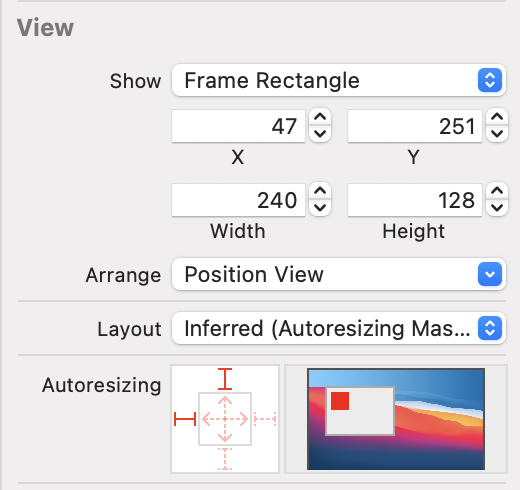Viewport: 520px width, 490px height.
Task: Toggle the left margin autoresizing strut
Action: point(185,419)
